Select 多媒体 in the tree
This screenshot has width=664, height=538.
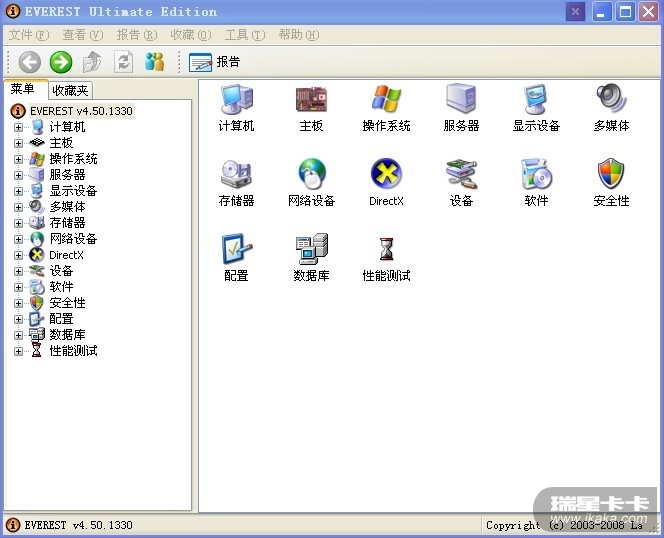[67, 207]
